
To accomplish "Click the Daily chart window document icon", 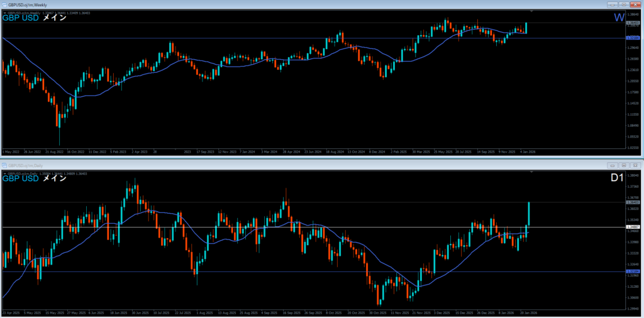I will tap(4, 165).
